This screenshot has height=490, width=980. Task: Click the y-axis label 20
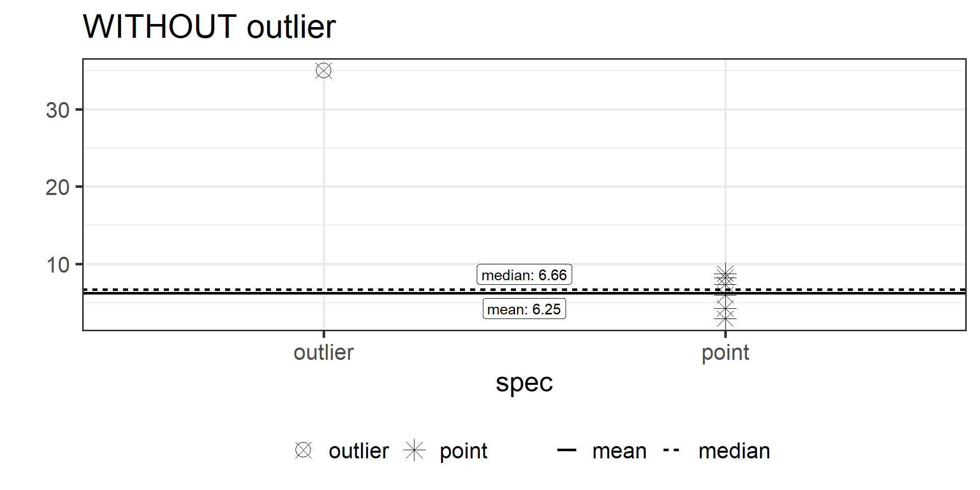point(58,188)
